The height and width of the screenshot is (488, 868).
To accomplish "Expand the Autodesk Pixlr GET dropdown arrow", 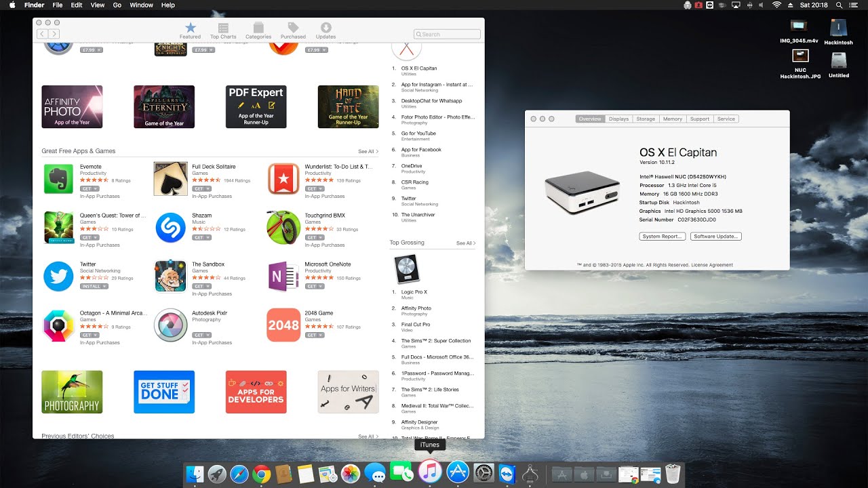I will (209, 335).
